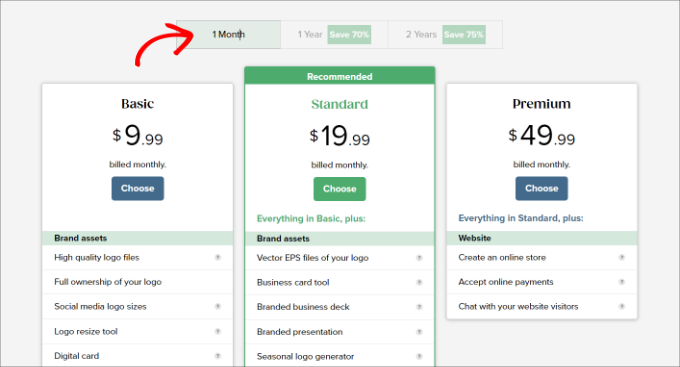Click 'Everything in Standard, plus:' heading

(x=521, y=218)
